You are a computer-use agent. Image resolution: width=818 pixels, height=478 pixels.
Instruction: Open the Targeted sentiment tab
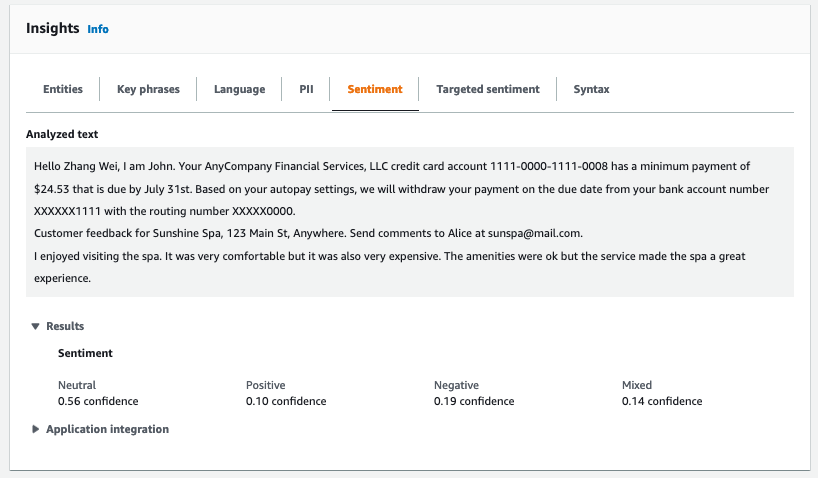pos(487,89)
